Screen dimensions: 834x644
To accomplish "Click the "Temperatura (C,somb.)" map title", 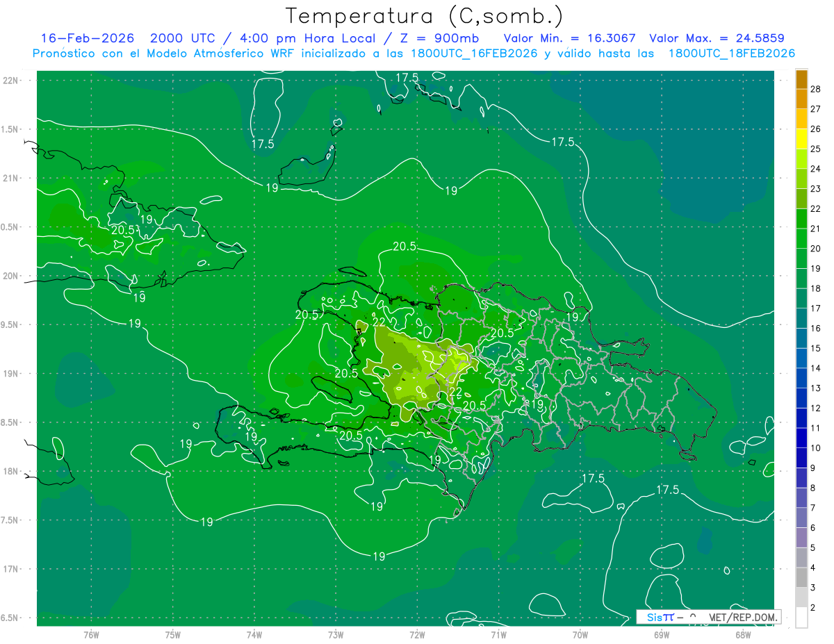I will (425, 16).
